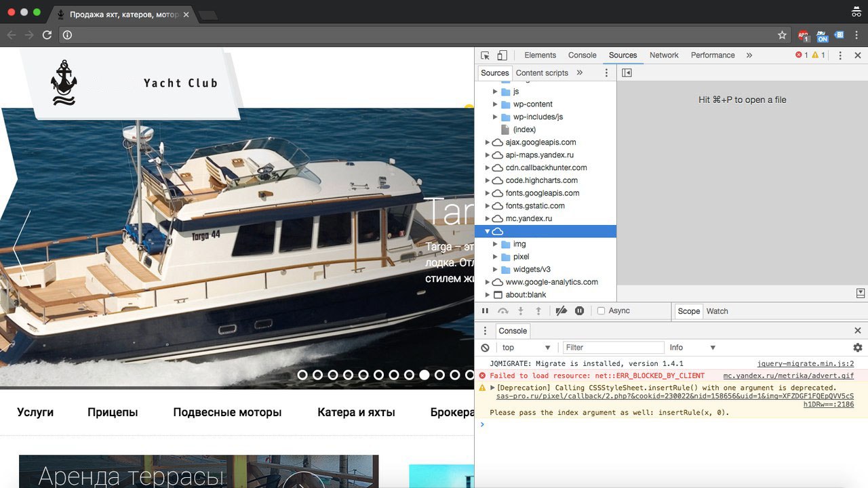This screenshot has width=868, height=488.
Task: Select the Sources navigator tab
Action: 494,73
